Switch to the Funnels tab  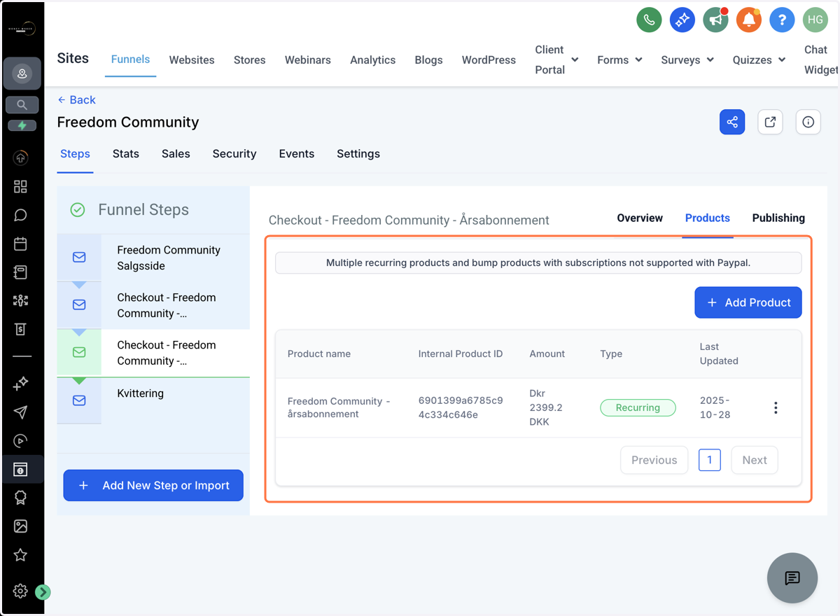pyautogui.click(x=131, y=59)
